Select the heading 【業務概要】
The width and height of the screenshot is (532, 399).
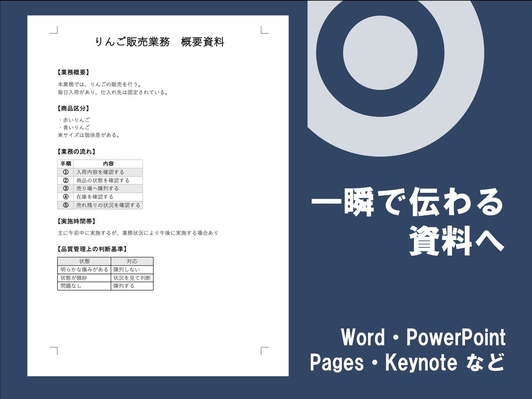[x=73, y=72]
